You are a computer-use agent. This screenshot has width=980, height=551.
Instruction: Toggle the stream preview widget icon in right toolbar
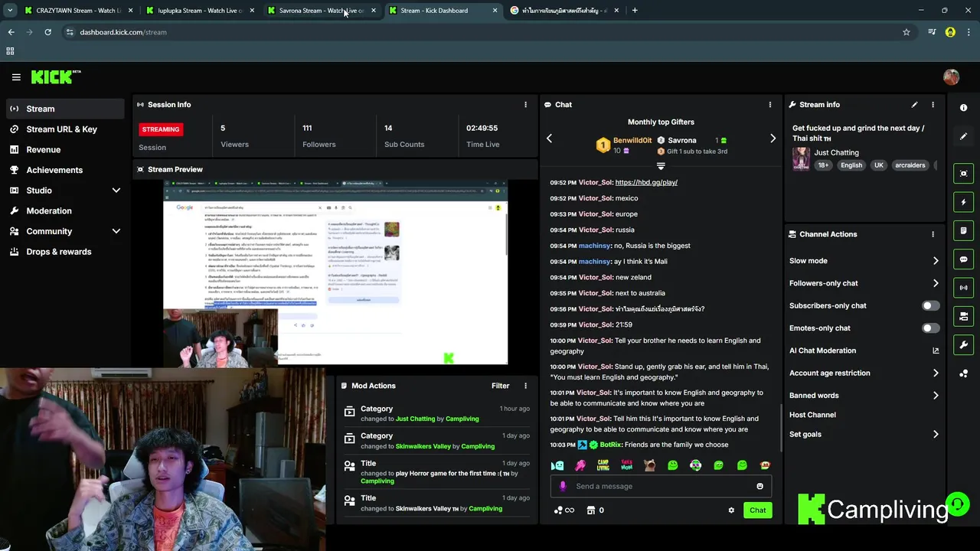[x=963, y=174]
